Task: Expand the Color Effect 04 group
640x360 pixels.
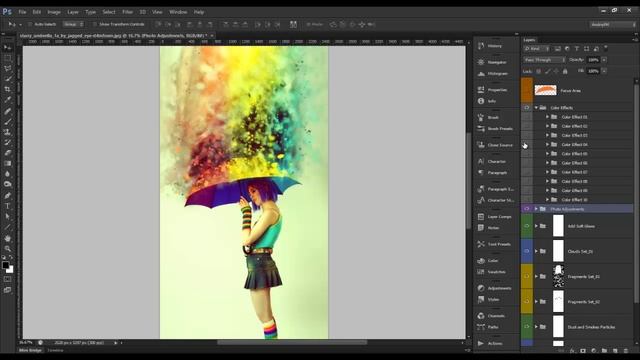Action: coord(547,144)
